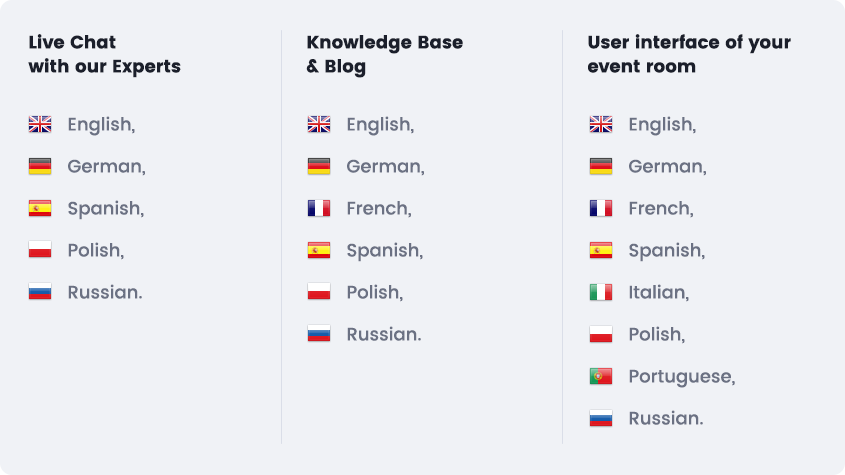
Task: Click the Spanish flag in User interface column
Action: (x=601, y=250)
